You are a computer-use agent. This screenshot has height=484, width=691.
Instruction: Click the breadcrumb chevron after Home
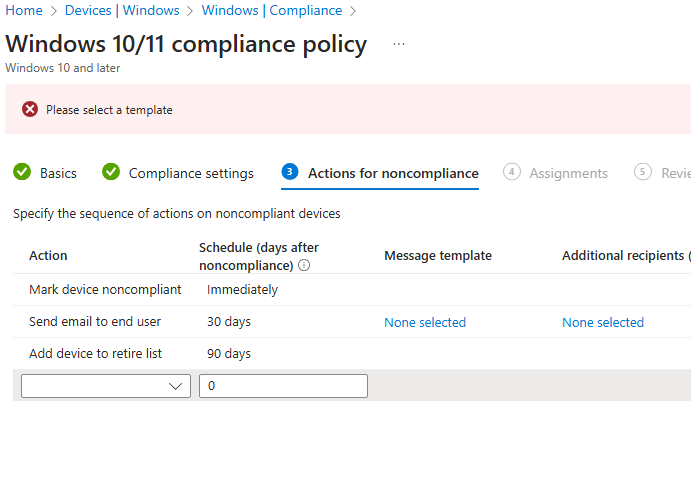tap(54, 11)
